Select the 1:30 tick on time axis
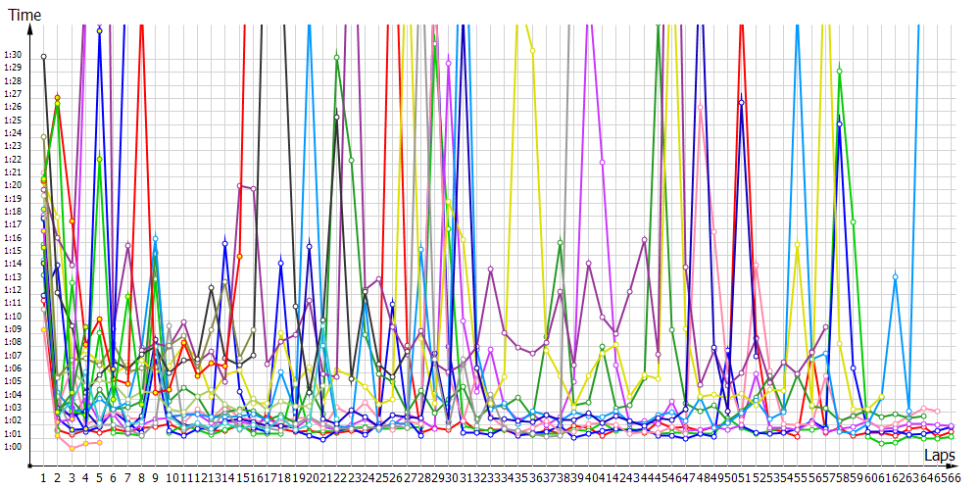 [x=12, y=54]
